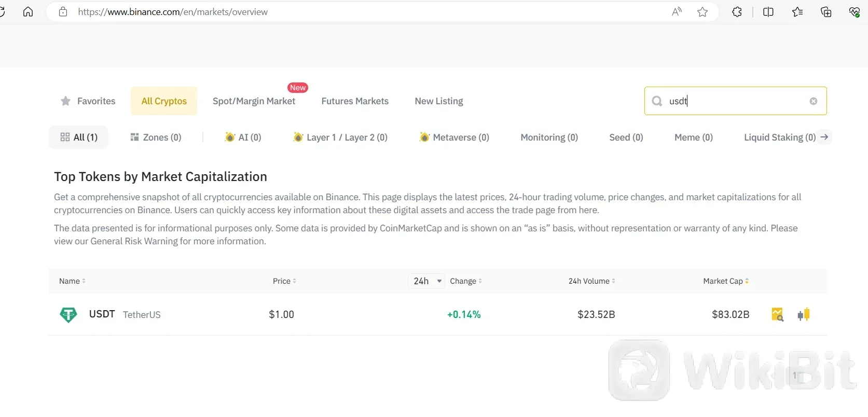
Task: Open USDT trade candlestick icon
Action: pos(804,314)
